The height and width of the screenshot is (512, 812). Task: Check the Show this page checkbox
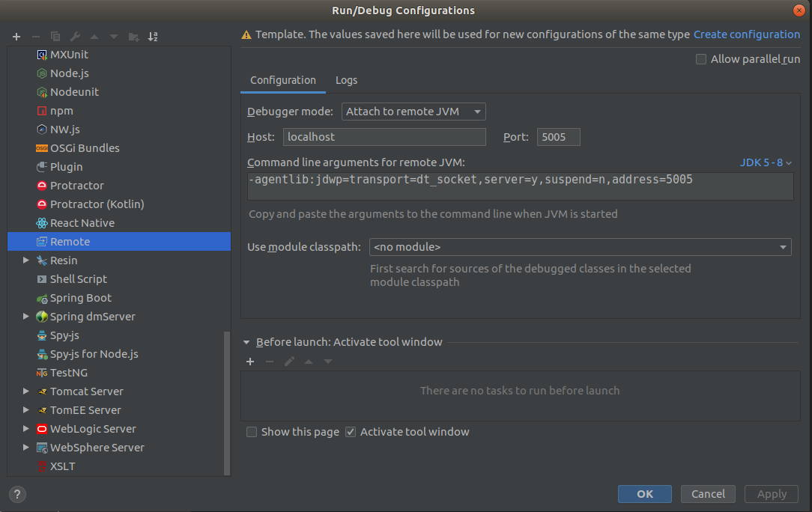coord(252,432)
